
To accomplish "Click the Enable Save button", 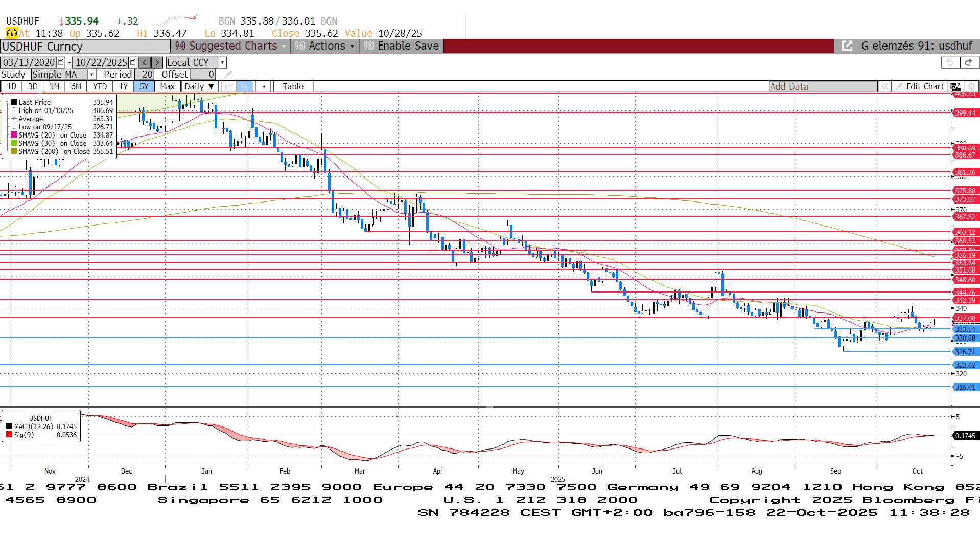I will pyautogui.click(x=402, y=46).
